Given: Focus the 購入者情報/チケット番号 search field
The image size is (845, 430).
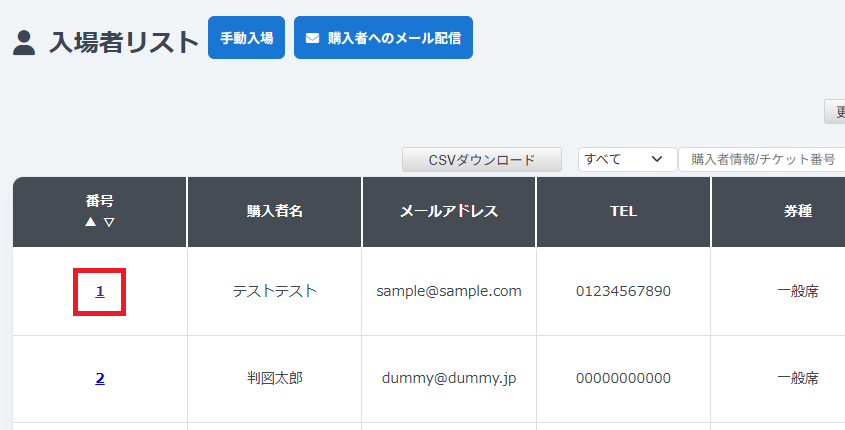Looking at the screenshot, I should [761, 159].
